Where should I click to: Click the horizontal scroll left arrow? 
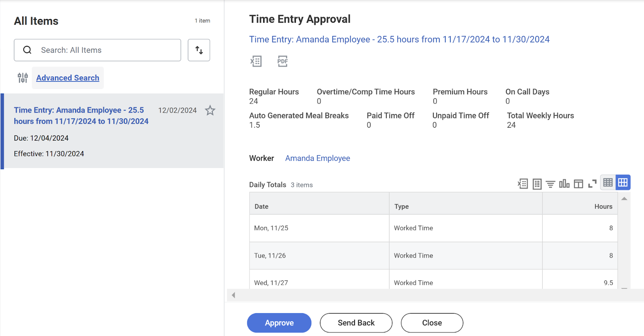233,295
